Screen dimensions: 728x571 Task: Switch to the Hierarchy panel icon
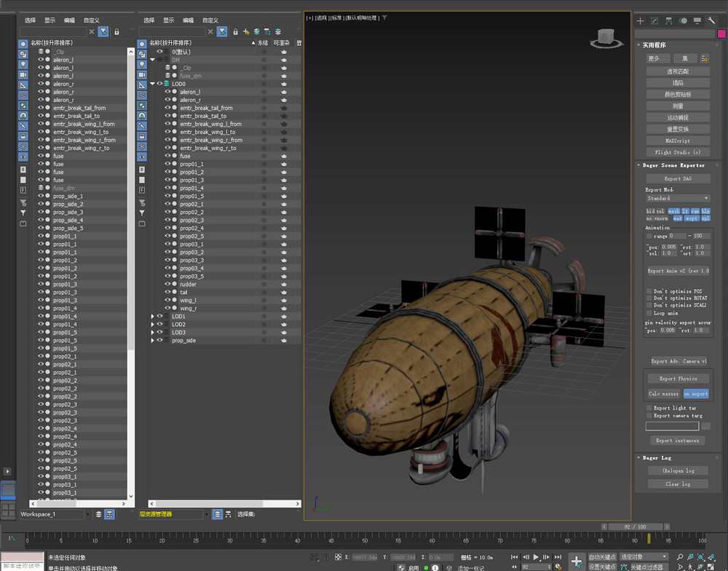(669, 21)
